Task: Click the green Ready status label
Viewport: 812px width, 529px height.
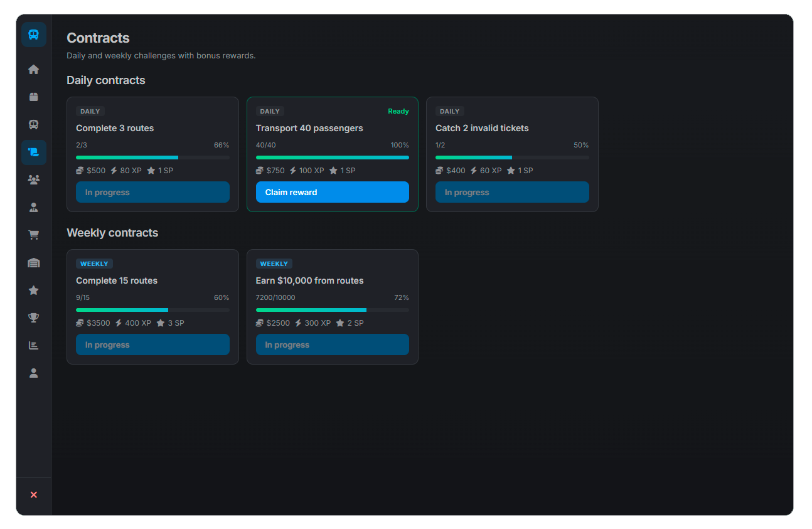Action: tap(398, 112)
